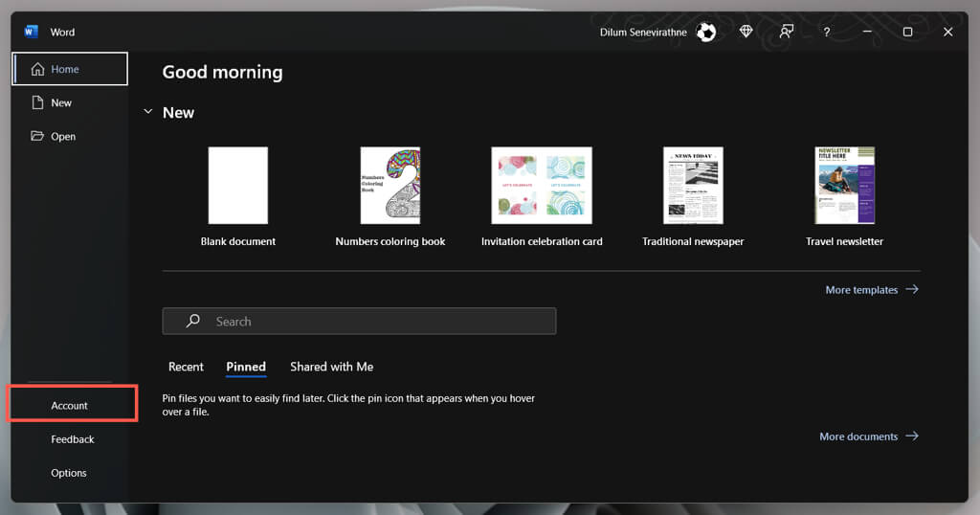Click the Home house icon
Screen dimensions: 980x515
[37, 69]
